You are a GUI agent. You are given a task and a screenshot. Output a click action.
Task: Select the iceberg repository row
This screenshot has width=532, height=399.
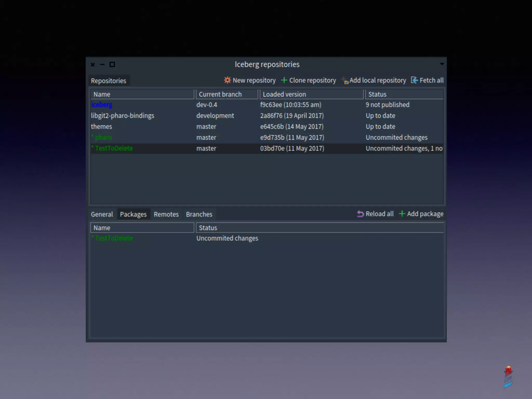tap(102, 105)
